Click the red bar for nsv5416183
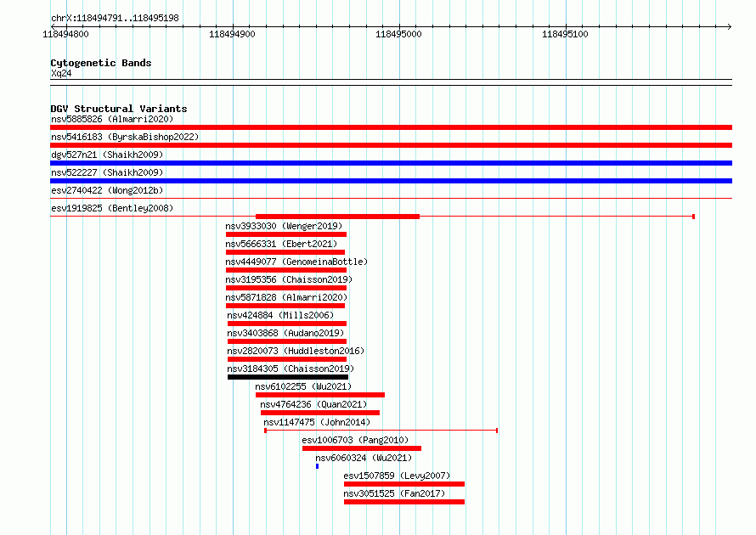Image resolution: width=756 pixels, height=535 pixels. [391, 145]
